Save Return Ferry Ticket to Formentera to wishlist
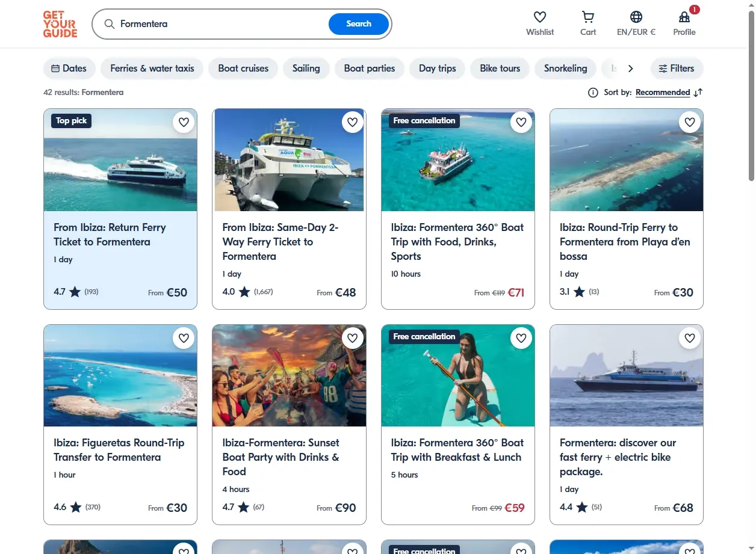This screenshot has height=554, width=756. click(x=184, y=122)
